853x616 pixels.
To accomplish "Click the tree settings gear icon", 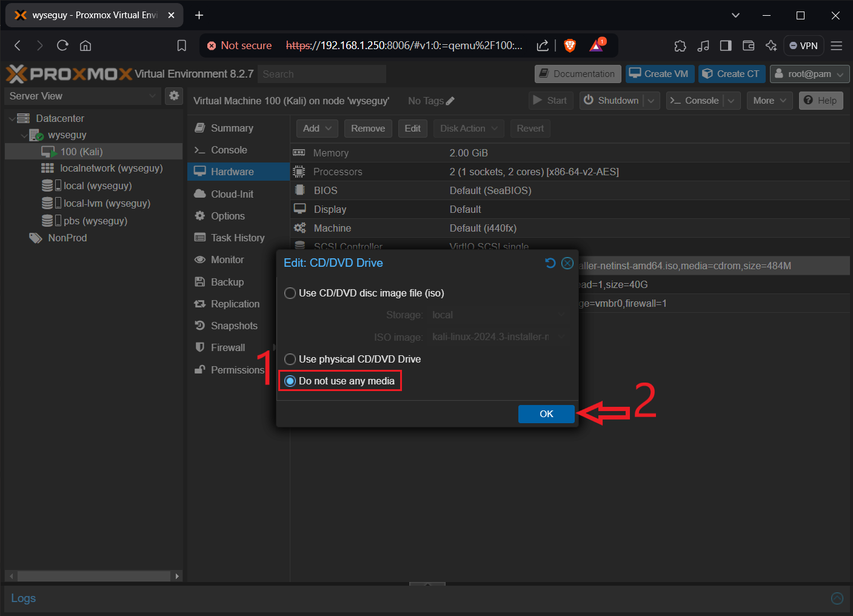I will click(x=174, y=96).
